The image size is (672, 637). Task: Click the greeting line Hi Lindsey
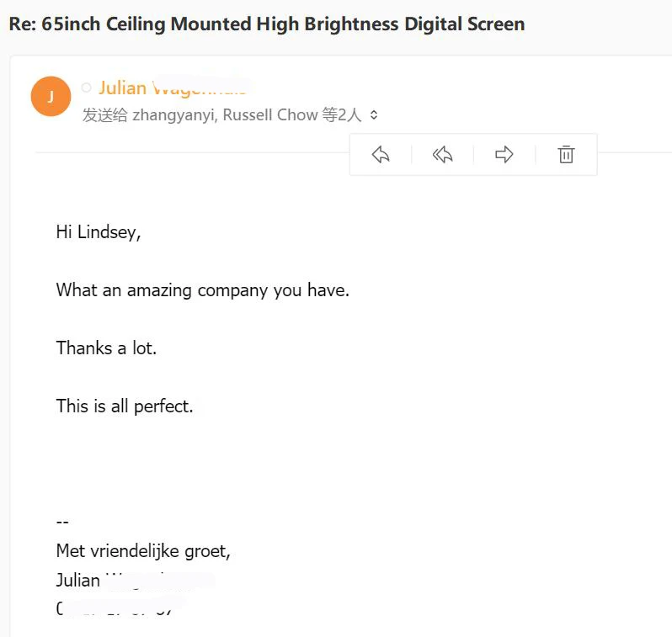pos(99,232)
